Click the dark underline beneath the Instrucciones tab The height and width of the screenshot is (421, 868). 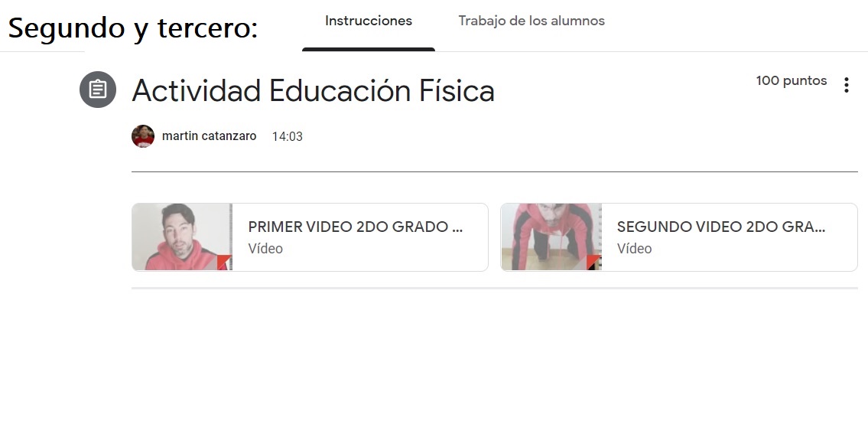[x=369, y=49]
